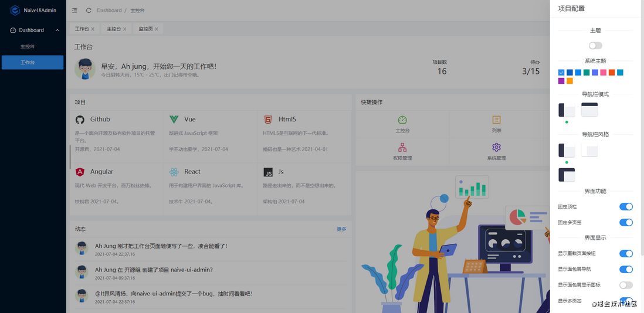The image size is (644, 313).
Task: Switch to the 监控页 page tab
Action: click(145, 29)
